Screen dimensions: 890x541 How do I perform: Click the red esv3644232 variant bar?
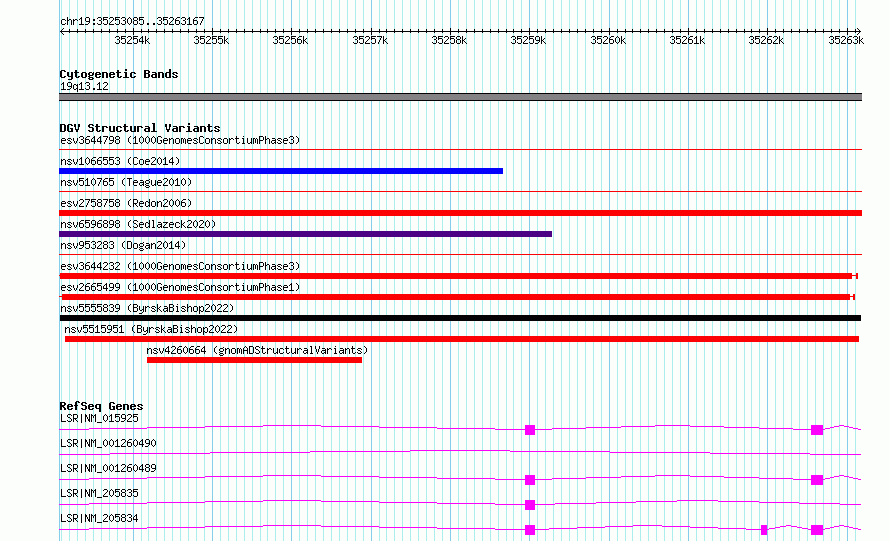[x=458, y=276]
